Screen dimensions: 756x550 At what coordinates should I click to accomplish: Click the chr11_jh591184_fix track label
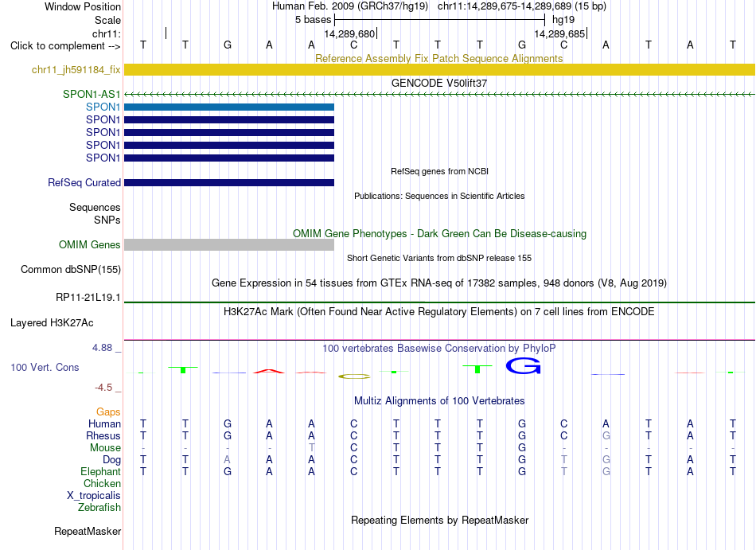pyautogui.click(x=76, y=70)
